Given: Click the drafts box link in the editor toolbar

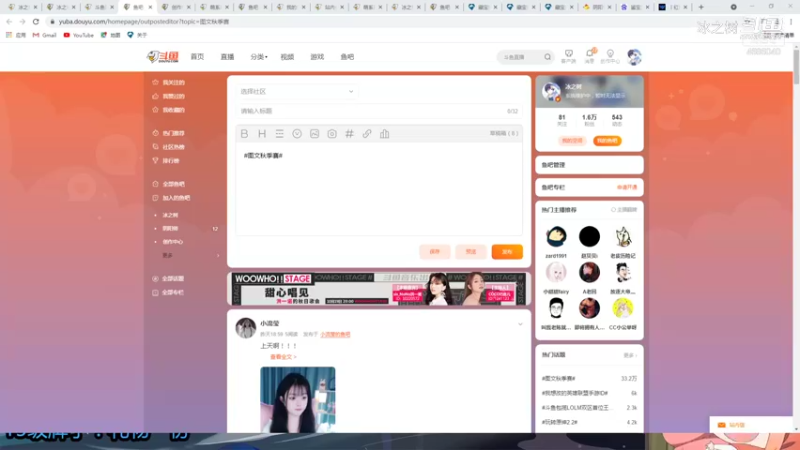Looking at the screenshot, I should pyautogui.click(x=504, y=134).
